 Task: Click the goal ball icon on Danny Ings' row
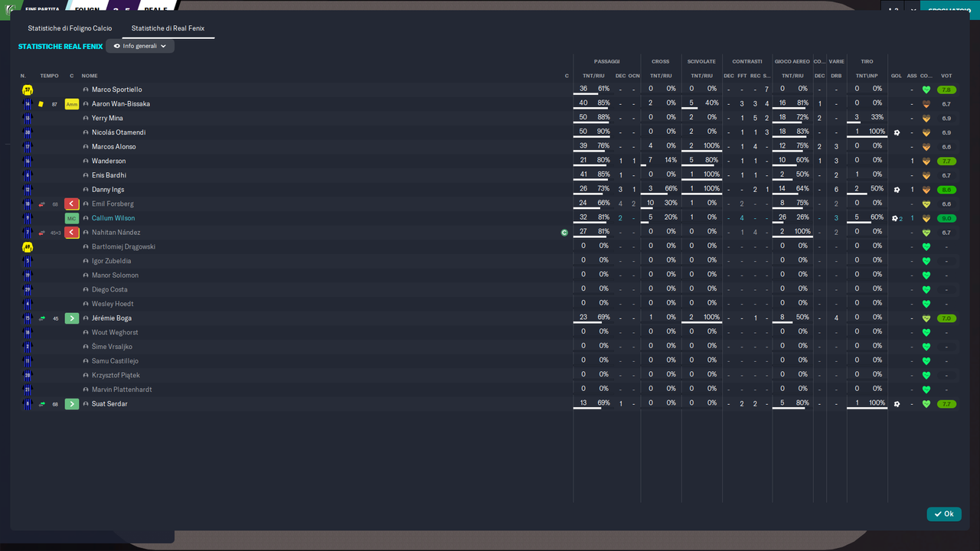[x=897, y=190]
